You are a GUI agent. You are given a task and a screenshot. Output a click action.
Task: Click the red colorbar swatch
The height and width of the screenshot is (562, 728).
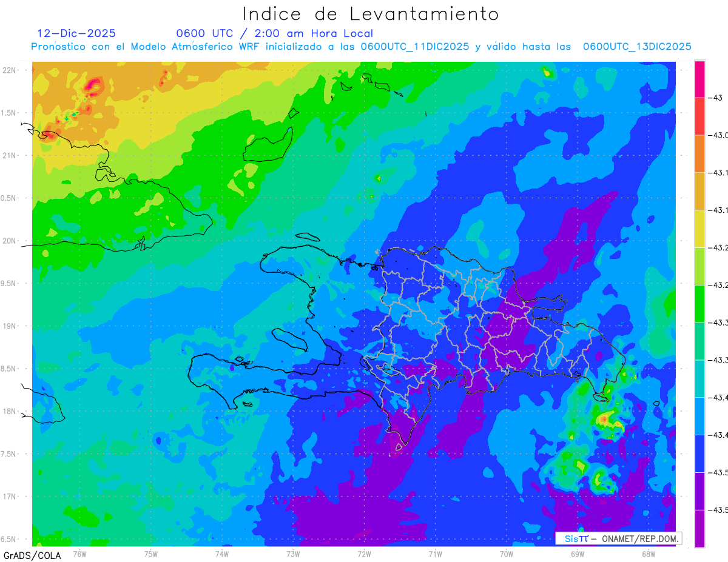click(699, 116)
